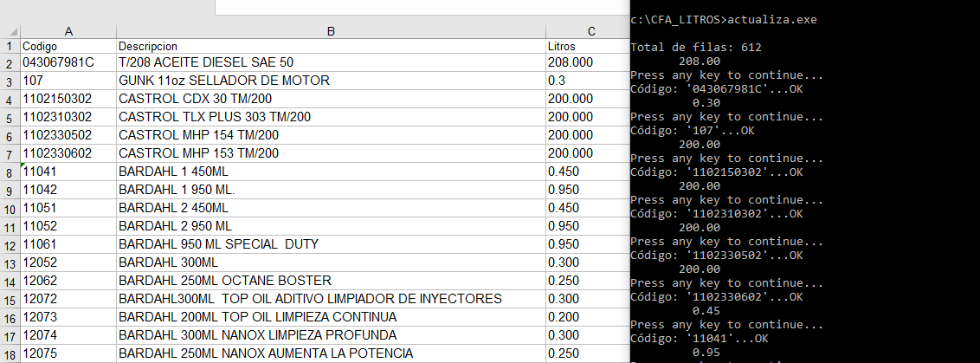Select Litros value 208.000
Screen dimensions: 980x363
(588, 62)
